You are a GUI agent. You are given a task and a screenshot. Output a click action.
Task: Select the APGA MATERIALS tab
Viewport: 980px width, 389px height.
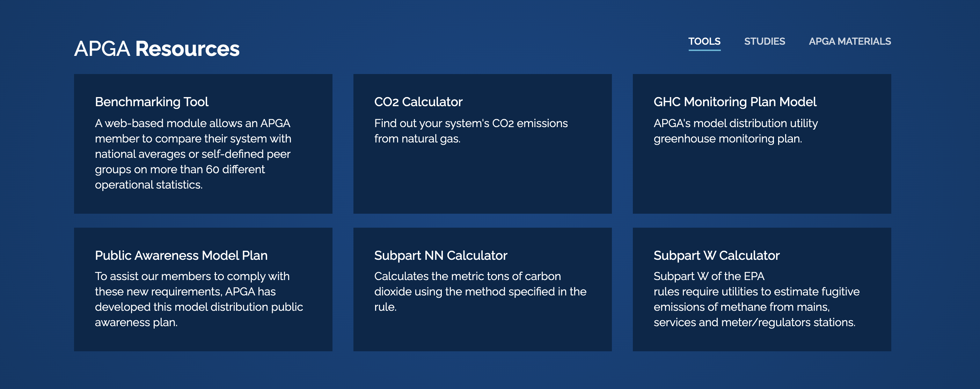[849, 41]
